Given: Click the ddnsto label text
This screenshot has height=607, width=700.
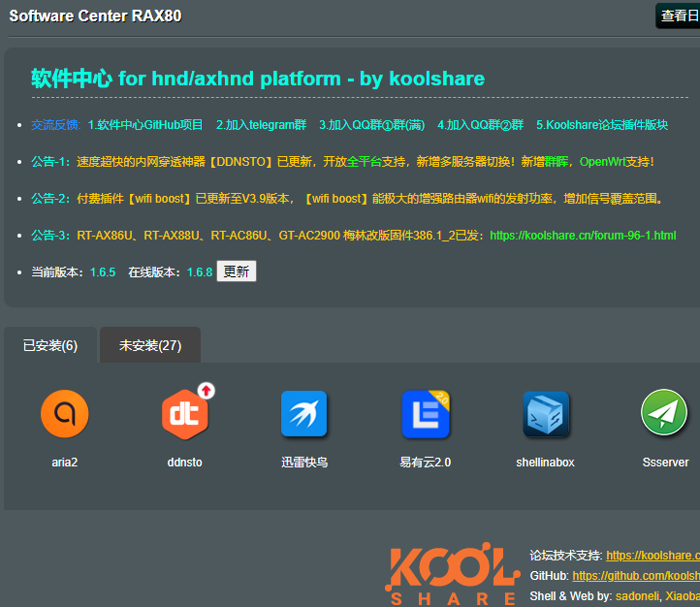Looking at the screenshot, I should point(185,462).
